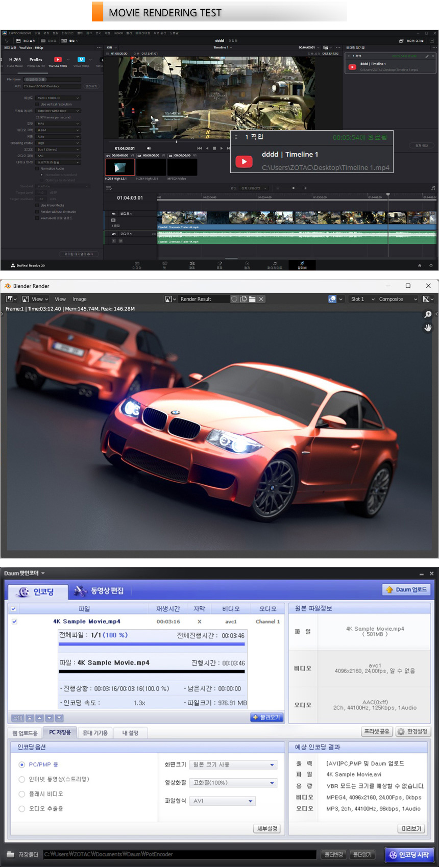
Task: Unlink Render Result with the X icon
Action: 261,299
